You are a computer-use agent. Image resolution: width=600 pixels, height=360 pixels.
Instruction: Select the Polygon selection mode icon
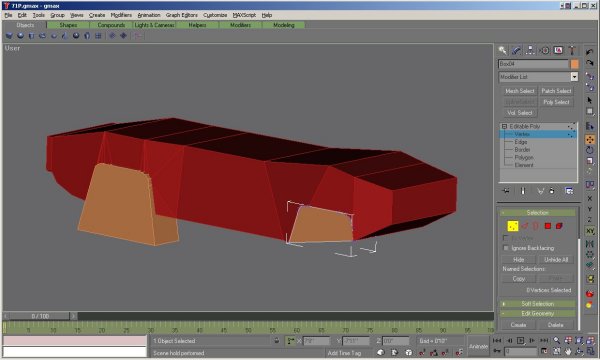pyautogui.click(x=548, y=226)
